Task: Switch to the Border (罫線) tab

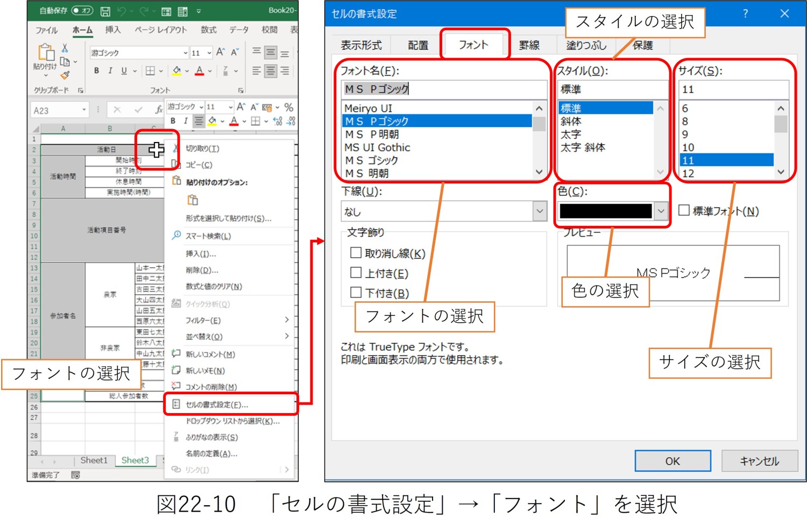Action: point(529,45)
